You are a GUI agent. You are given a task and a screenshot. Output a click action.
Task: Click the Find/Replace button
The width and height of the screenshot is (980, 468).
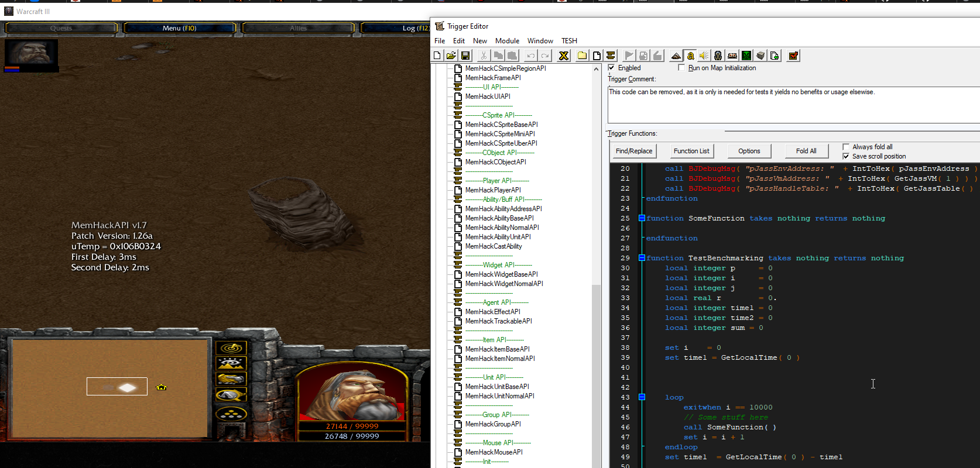click(634, 151)
